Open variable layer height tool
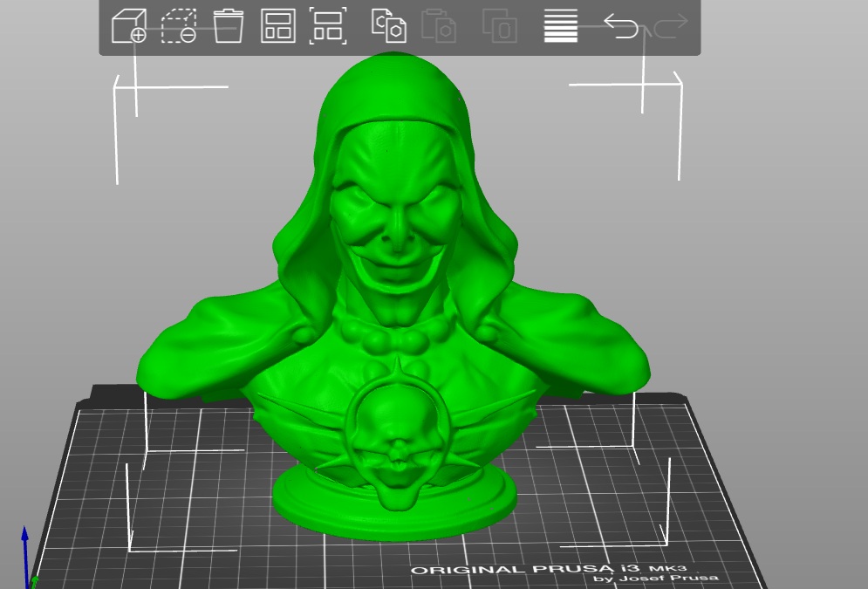Image resolution: width=868 pixels, height=589 pixels. [x=561, y=25]
